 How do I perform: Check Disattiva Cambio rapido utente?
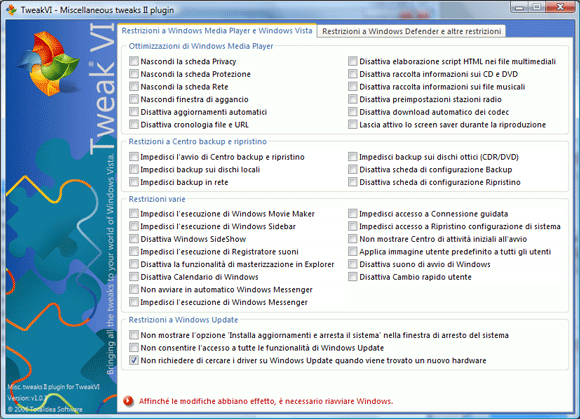point(353,277)
